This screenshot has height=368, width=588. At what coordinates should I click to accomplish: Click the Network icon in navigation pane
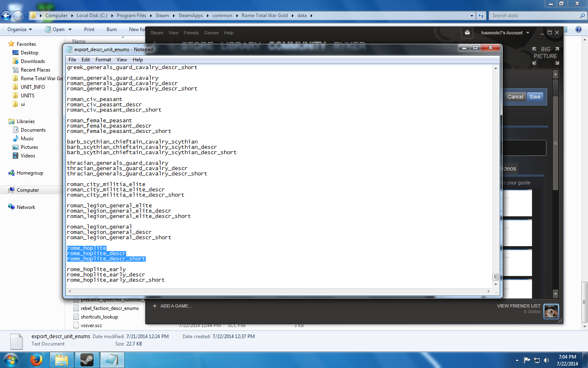[x=11, y=207]
